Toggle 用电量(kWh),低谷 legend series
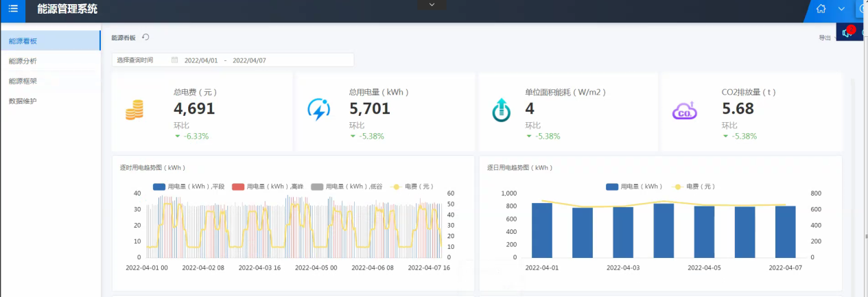Screen dimensions: 868x297 click(347, 187)
